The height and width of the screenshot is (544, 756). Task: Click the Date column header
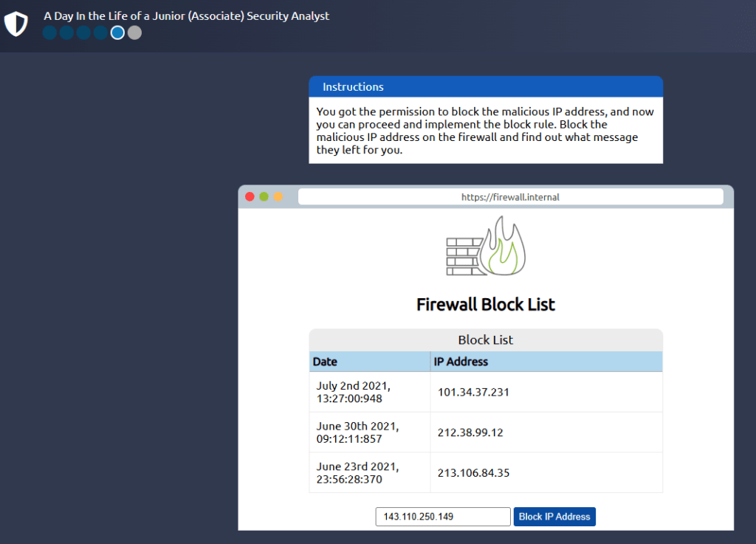tap(325, 362)
